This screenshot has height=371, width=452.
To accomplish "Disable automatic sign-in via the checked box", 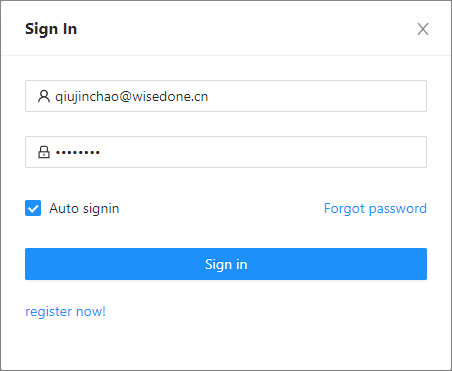I will tap(33, 208).
